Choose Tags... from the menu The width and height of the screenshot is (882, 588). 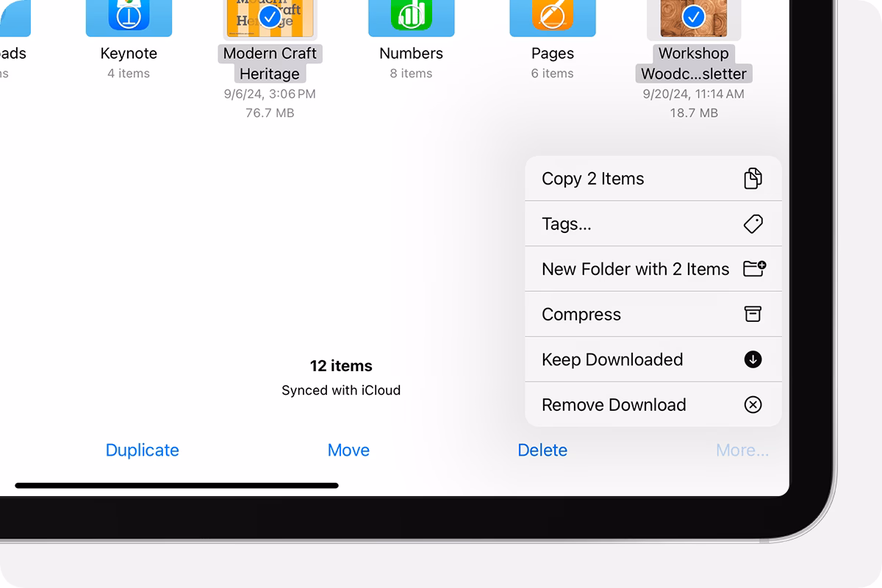[653, 224]
